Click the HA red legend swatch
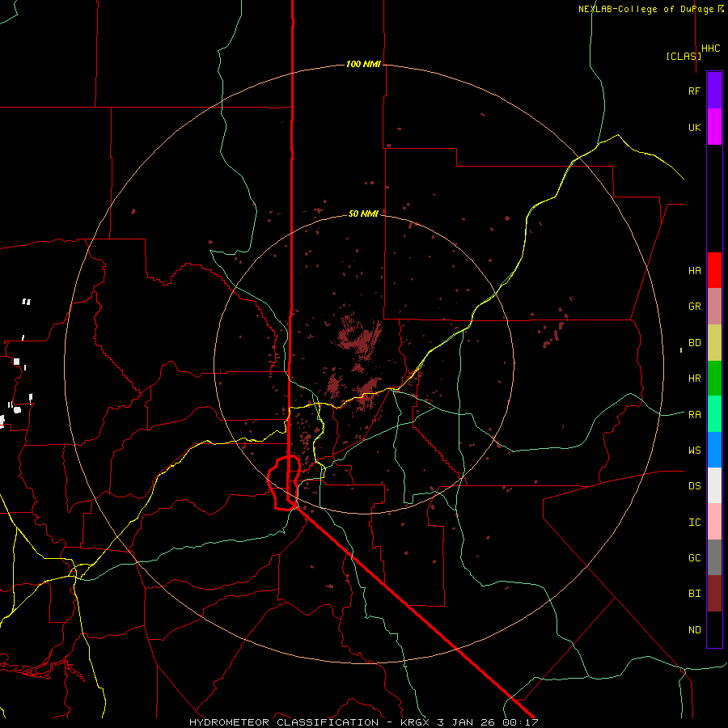Image resolution: width=728 pixels, height=728 pixels. coord(714,270)
